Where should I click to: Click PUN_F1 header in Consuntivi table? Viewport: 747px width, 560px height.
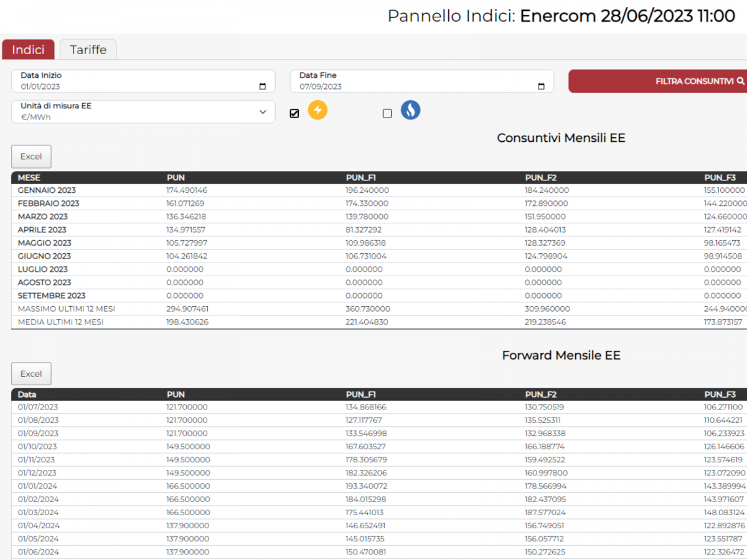(x=360, y=178)
